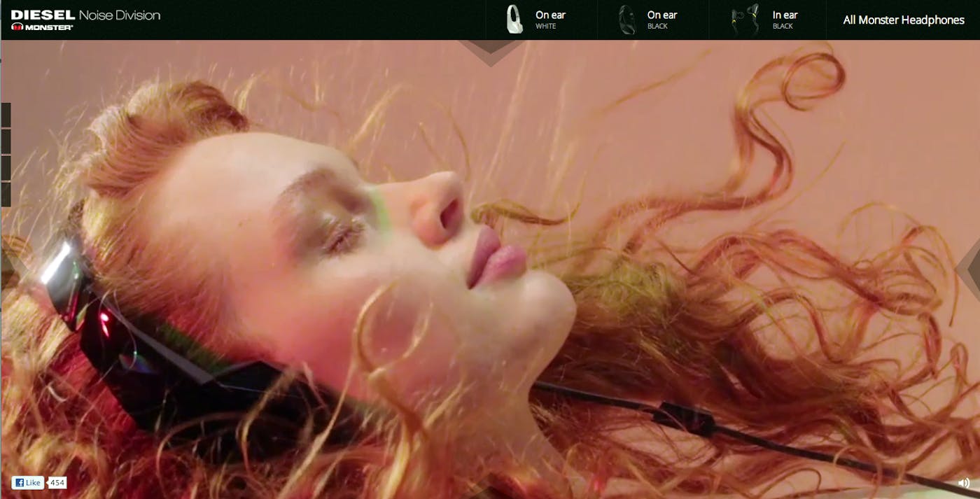The image size is (980, 499).
Task: Select the first dark side navigation tab
Action: pyautogui.click(x=6, y=115)
